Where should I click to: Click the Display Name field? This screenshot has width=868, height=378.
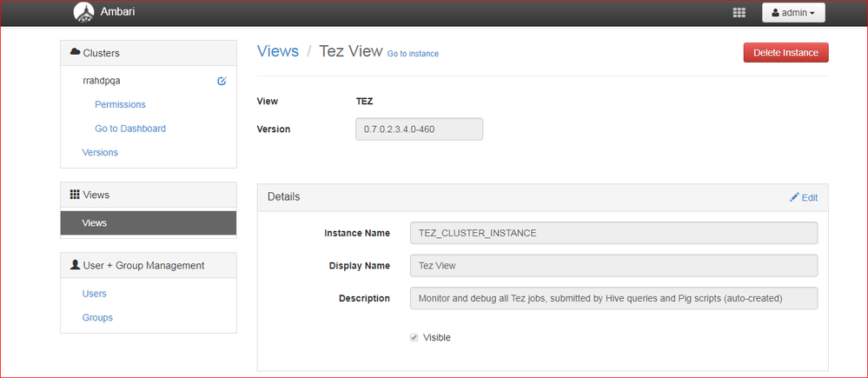coord(614,266)
